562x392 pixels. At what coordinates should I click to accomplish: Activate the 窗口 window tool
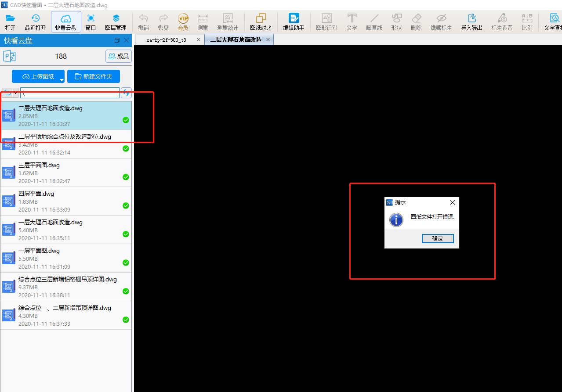point(91,22)
